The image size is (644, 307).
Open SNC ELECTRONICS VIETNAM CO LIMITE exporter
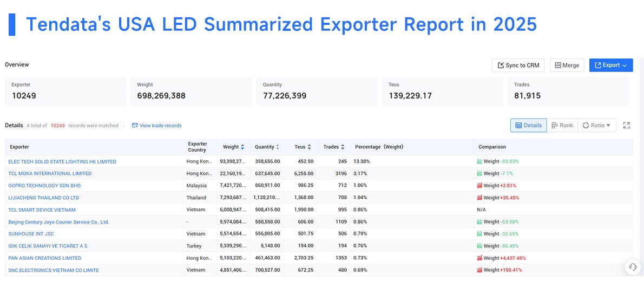[54, 270]
